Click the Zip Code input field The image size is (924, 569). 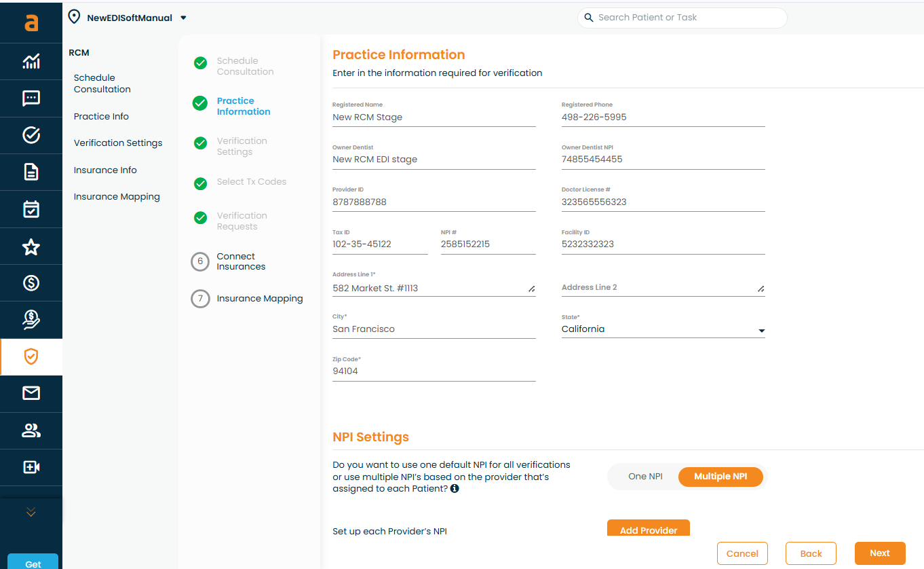[434, 371]
